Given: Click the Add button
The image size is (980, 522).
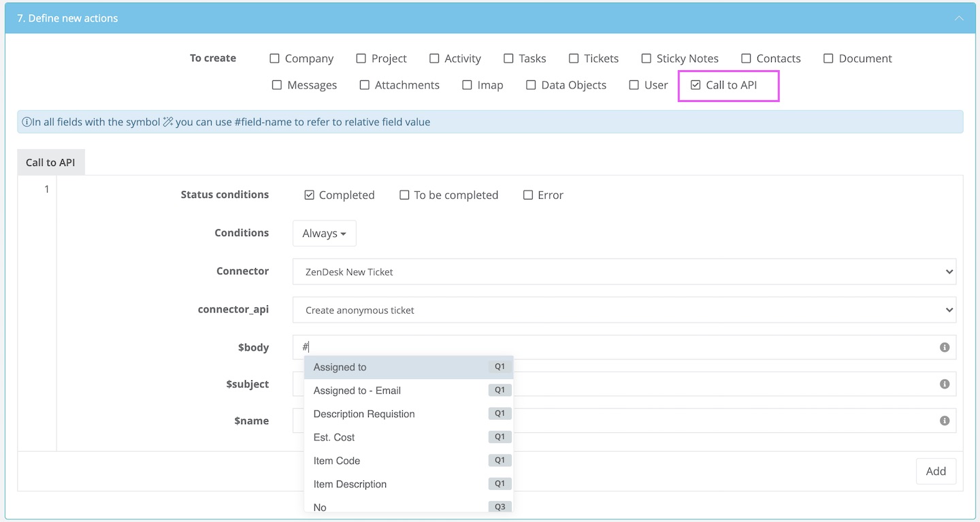Looking at the screenshot, I should point(936,471).
